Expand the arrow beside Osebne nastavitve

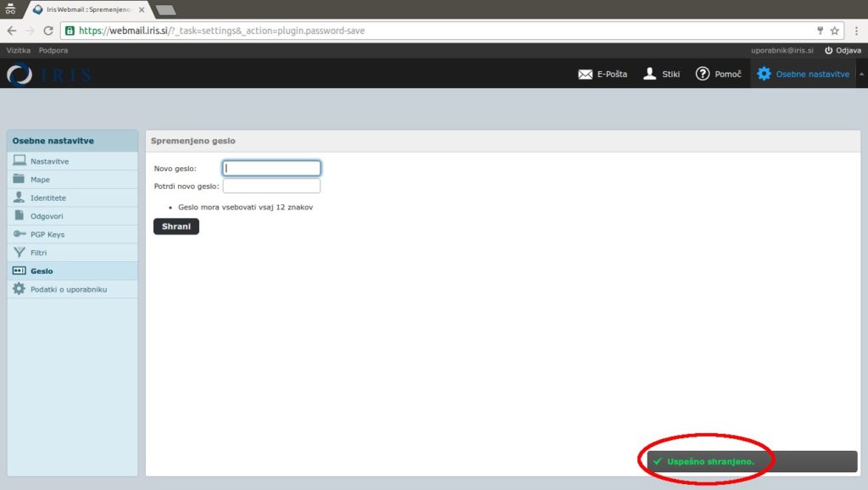(861, 74)
